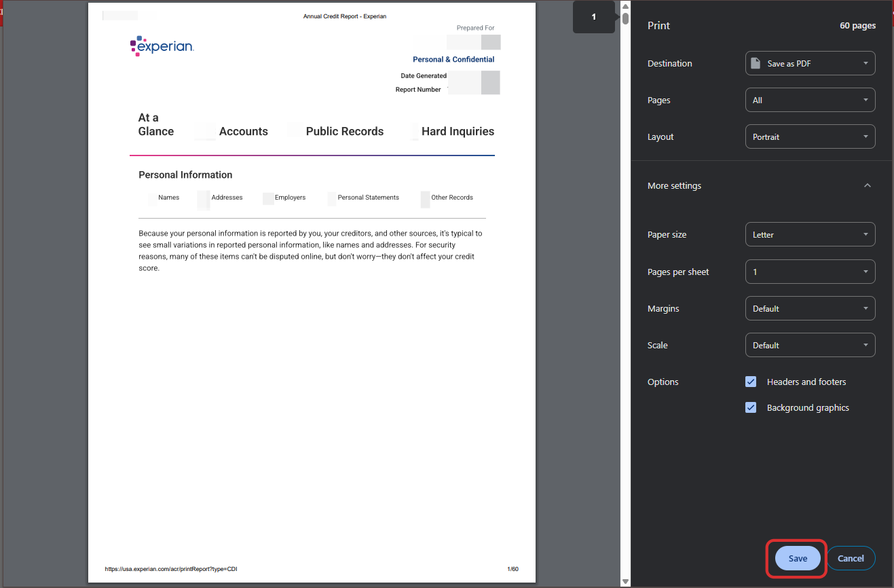Collapse the More settings section

coord(867,185)
